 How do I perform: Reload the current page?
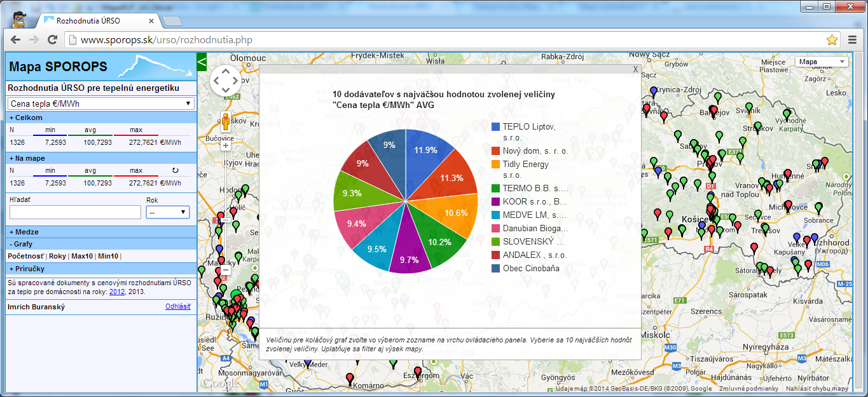(53, 40)
